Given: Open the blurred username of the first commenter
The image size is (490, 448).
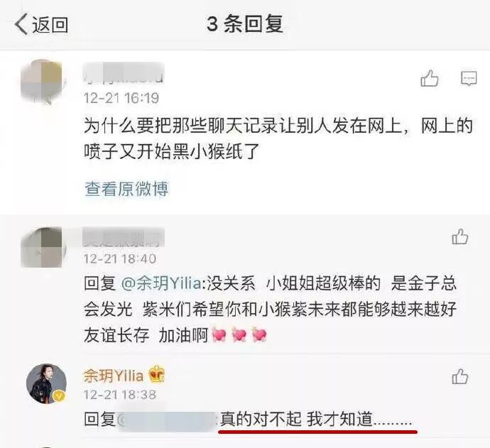Looking at the screenshot, I should pyautogui.click(x=124, y=73).
